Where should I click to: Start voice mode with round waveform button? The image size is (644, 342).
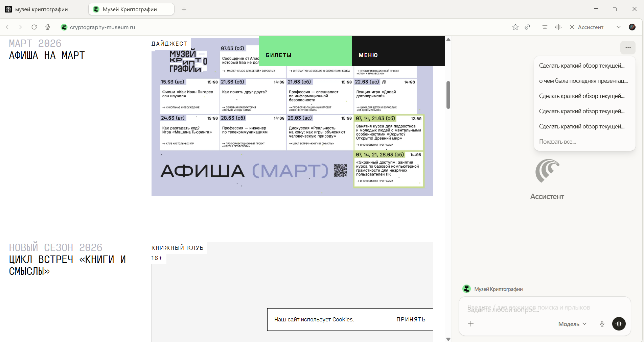tap(619, 324)
